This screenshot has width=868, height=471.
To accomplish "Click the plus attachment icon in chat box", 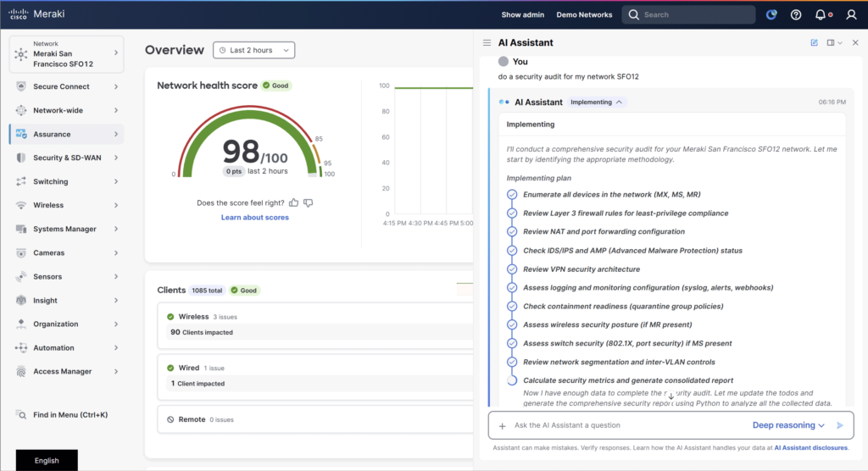I will point(502,425).
